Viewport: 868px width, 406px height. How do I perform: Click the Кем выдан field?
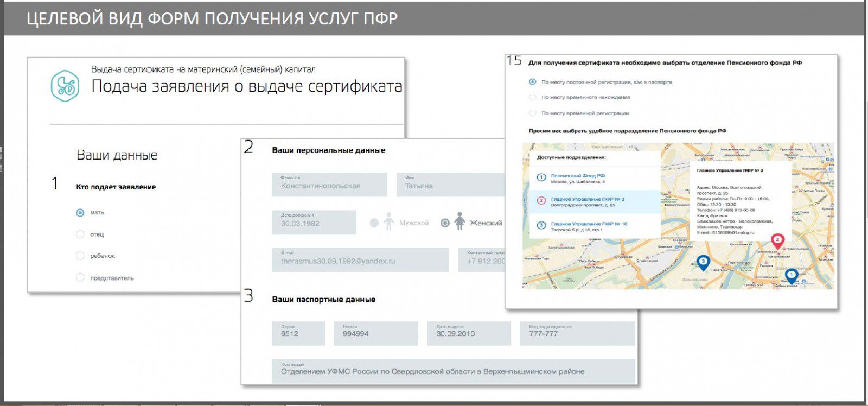pos(454,370)
